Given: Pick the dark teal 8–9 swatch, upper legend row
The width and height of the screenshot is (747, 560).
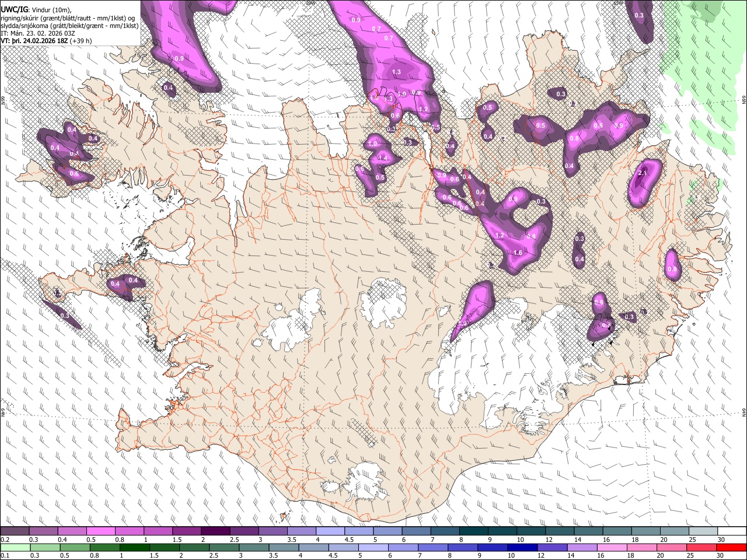Looking at the screenshot, I should coord(473,531).
